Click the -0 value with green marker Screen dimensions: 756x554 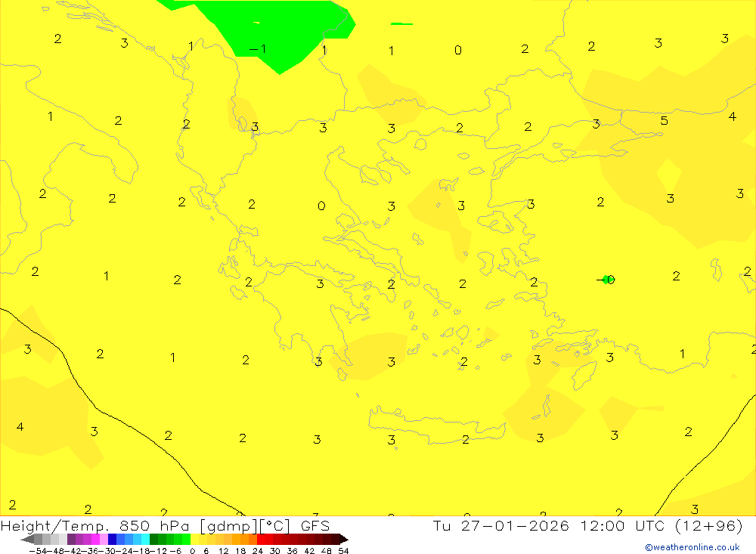(x=606, y=280)
